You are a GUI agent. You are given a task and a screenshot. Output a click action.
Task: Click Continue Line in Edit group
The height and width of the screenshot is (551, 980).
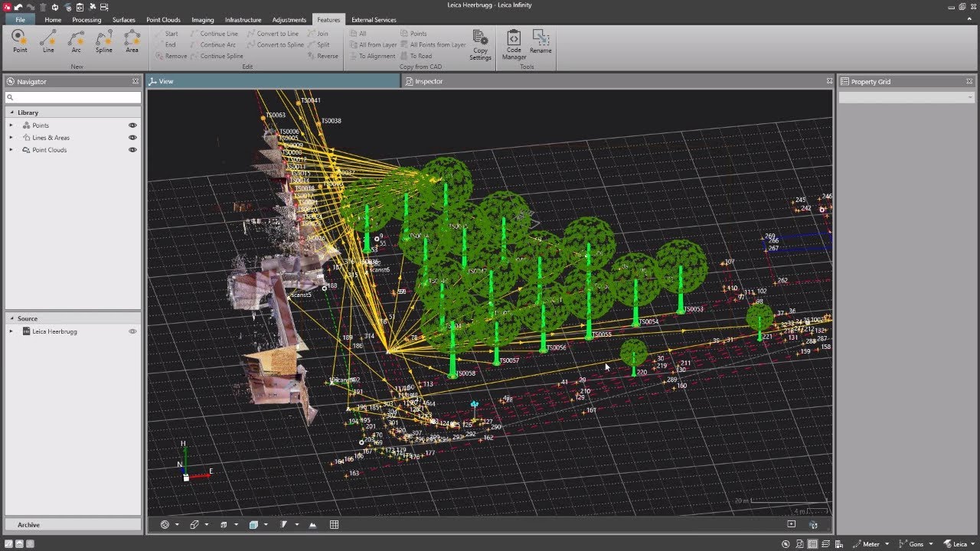point(214,34)
